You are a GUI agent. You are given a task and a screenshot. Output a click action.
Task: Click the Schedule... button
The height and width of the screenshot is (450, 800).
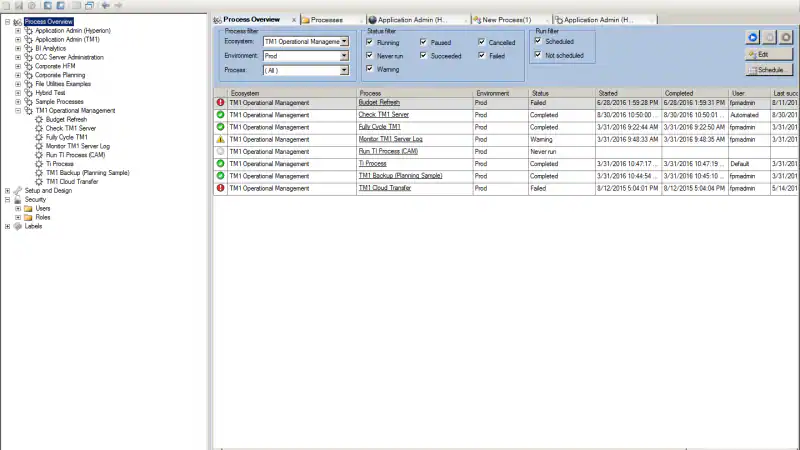[x=769, y=70]
